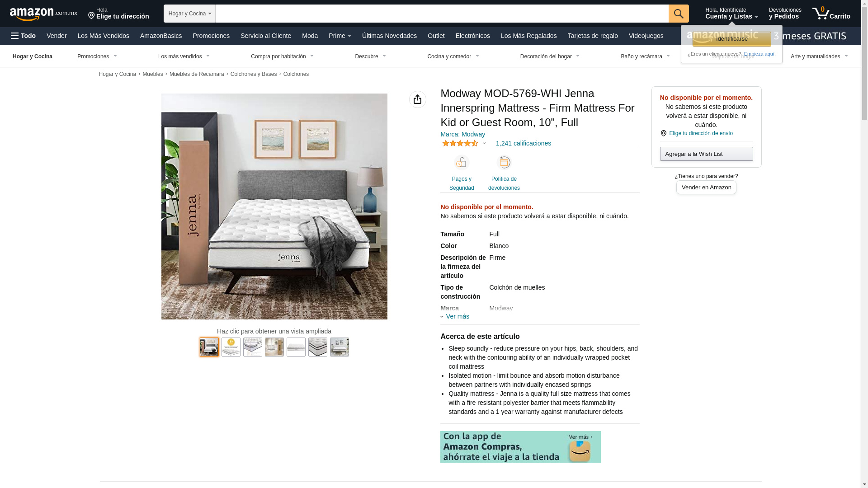Image resolution: width=868 pixels, height=488 pixels.
Task: Click the Pagos y Seguridad lock icon
Action: pyautogui.click(x=462, y=162)
